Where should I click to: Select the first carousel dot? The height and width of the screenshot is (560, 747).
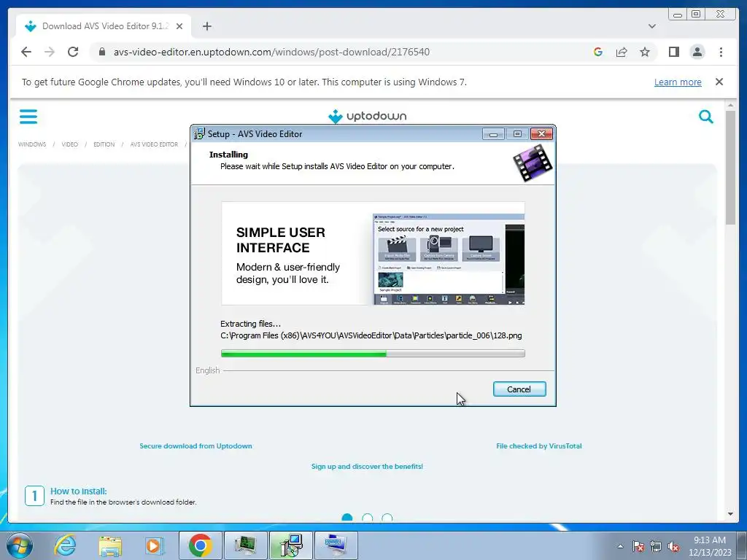pyautogui.click(x=347, y=518)
